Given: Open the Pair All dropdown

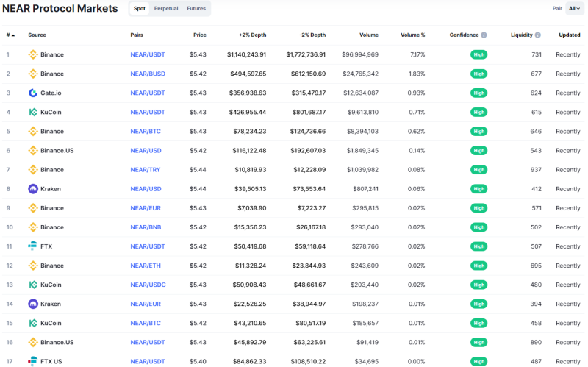Looking at the screenshot, I should click(x=575, y=8).
